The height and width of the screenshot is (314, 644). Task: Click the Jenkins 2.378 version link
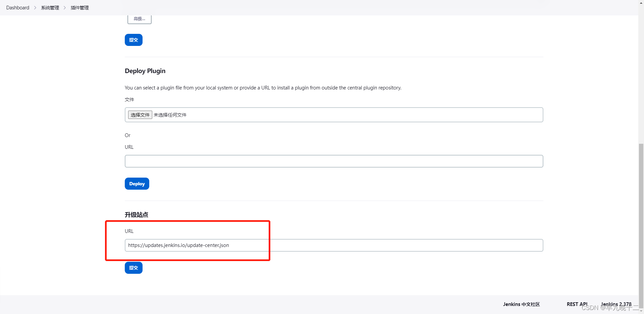616,304
